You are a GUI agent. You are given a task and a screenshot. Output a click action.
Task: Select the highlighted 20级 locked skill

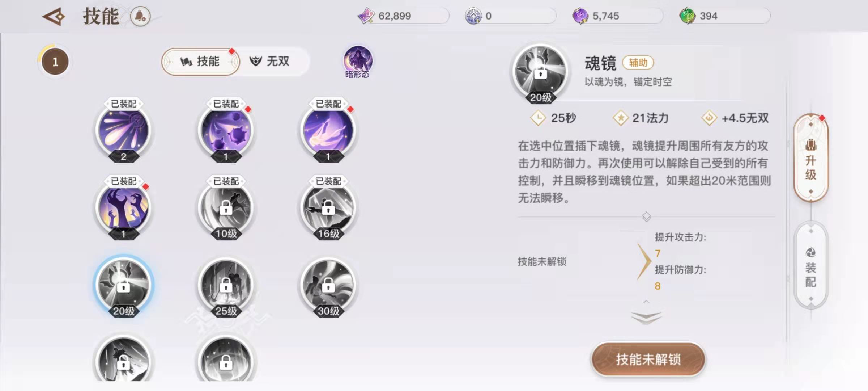(123, 287)
